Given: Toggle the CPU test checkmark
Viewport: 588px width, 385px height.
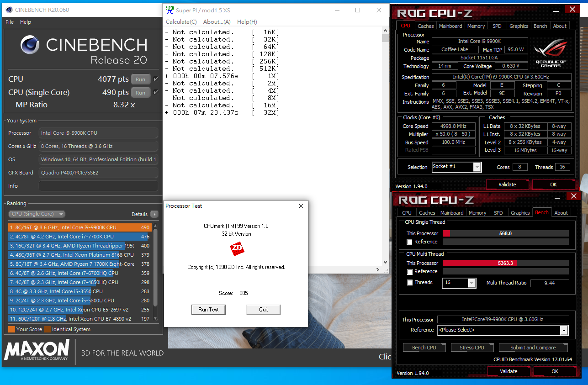Looking at the screenshot, I should coord(156,79).
